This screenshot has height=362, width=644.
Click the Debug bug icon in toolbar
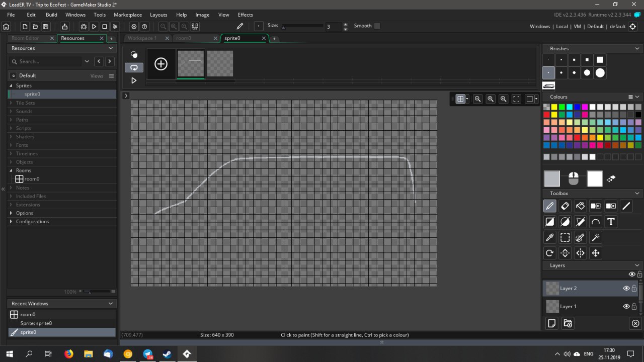(84, 27)
